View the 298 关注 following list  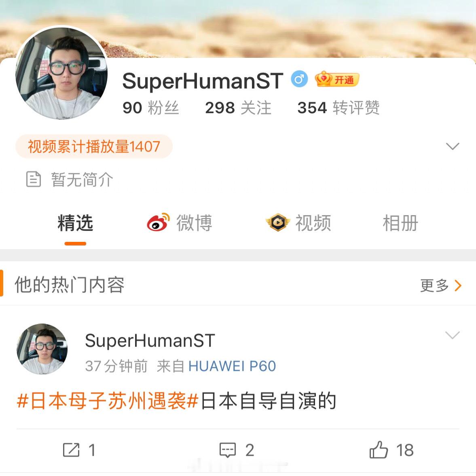(238, 108)
